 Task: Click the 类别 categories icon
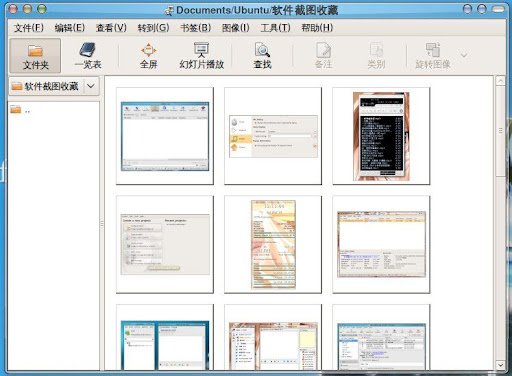pos(376,56)
